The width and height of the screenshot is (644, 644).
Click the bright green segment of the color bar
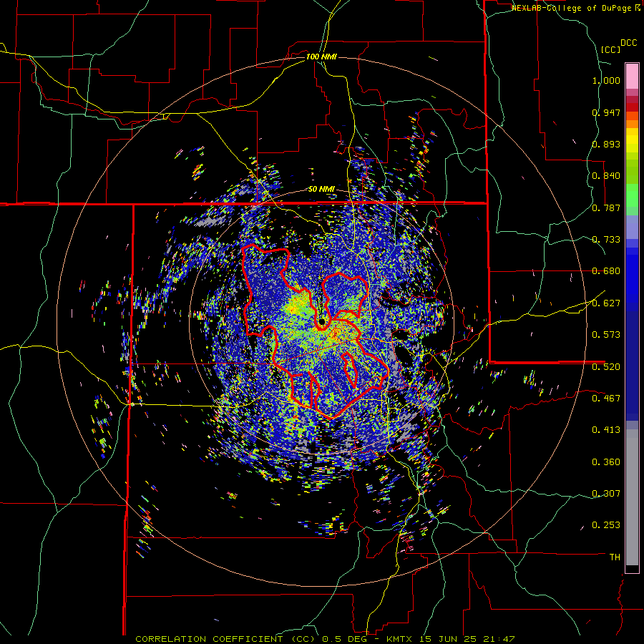coord(632,195)
